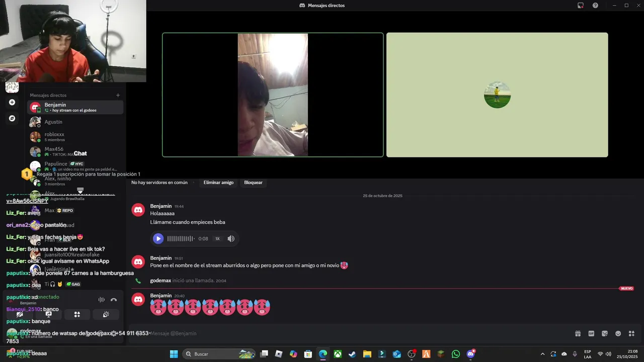Open the system volume tray icon

click(x=608, y=354)
